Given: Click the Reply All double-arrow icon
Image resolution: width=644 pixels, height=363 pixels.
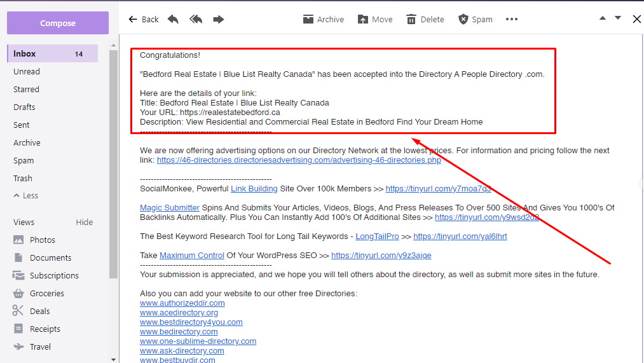Looking at the screenshot, I should (196, 19).
